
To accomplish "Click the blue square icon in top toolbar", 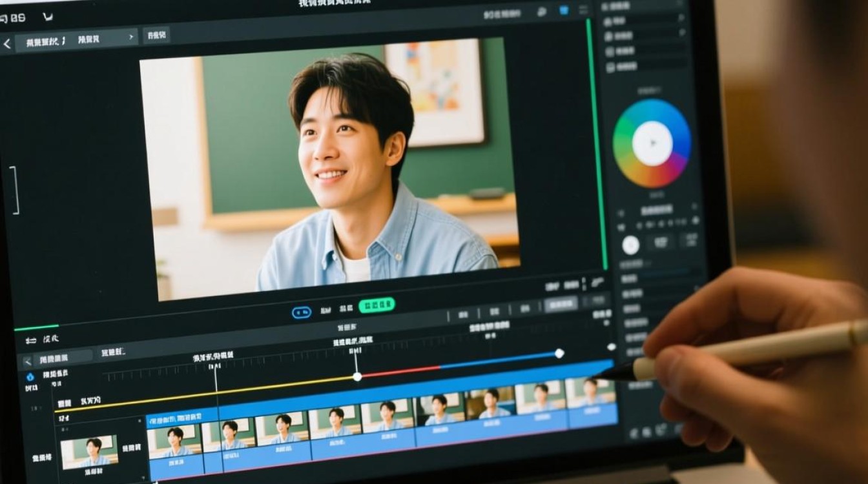I will 563,10.
